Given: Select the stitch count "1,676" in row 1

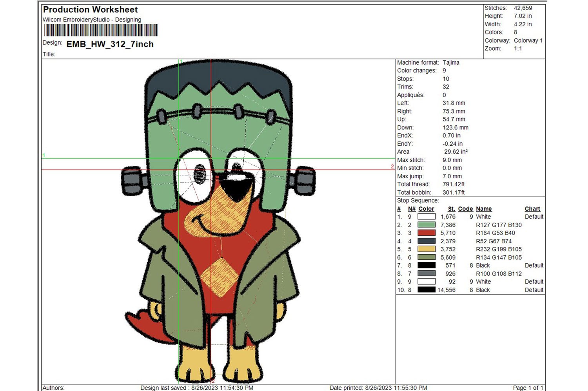Looking at the screenshot, I should (x=448, y=217).
